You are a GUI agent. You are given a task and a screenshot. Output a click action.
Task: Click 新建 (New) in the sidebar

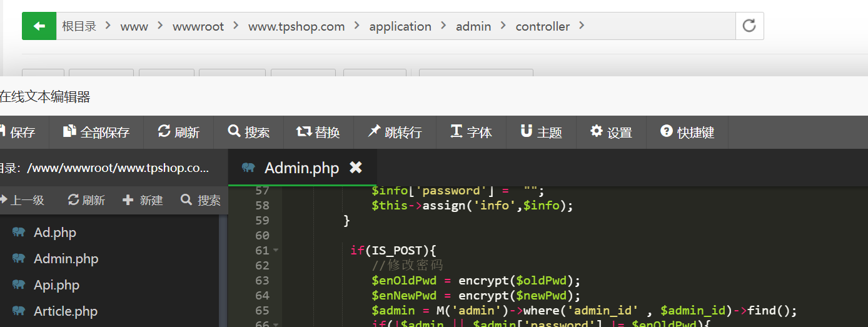[143, 200]
